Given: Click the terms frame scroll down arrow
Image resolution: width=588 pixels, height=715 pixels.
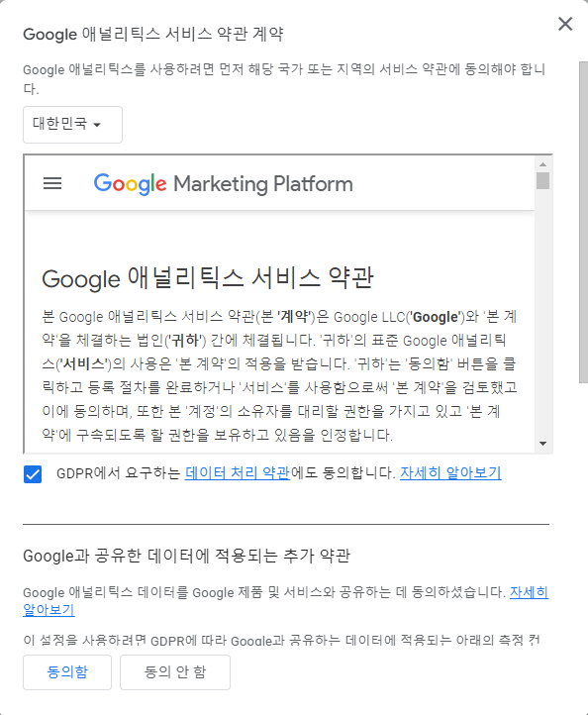Looking at the screenshot, I should 542,444.
